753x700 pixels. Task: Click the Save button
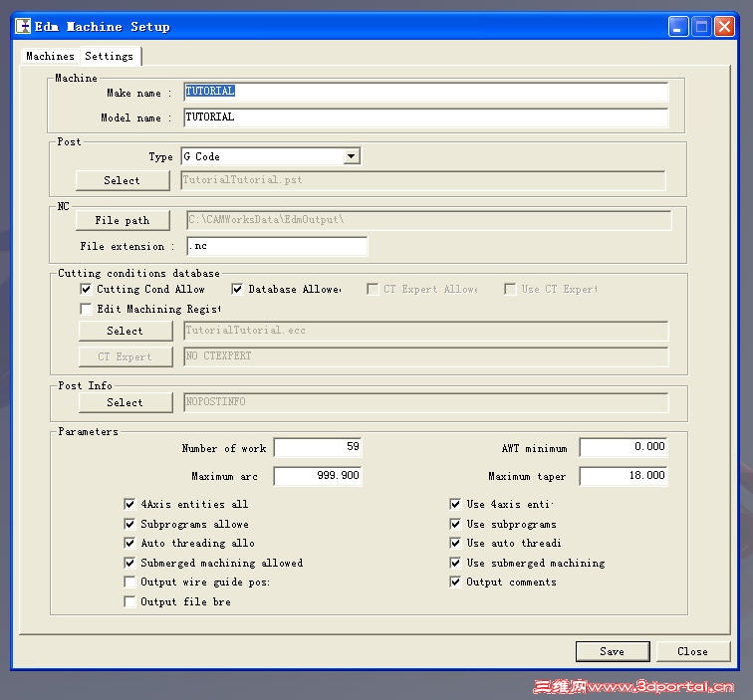pyautogui.click(x=613, y=651)
